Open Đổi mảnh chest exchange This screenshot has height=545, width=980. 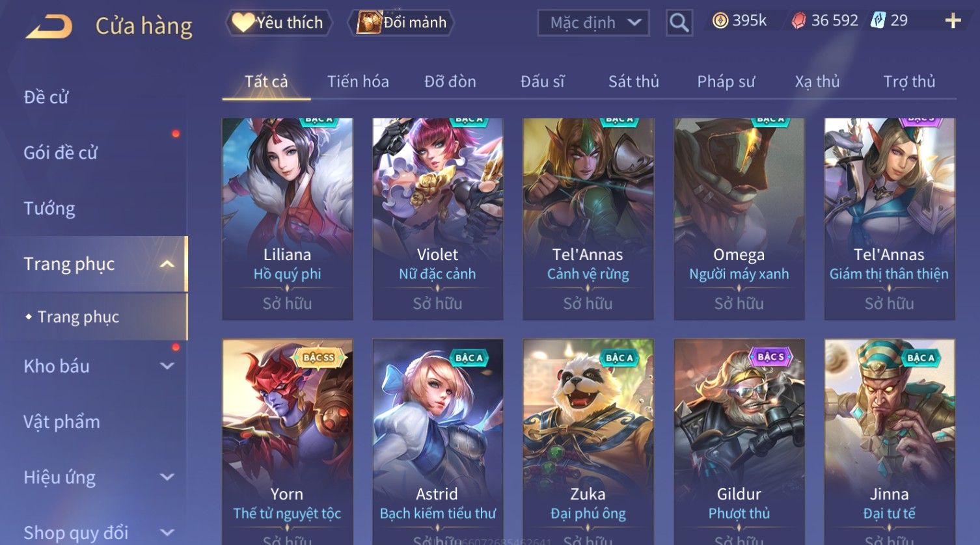pos(401,23)
